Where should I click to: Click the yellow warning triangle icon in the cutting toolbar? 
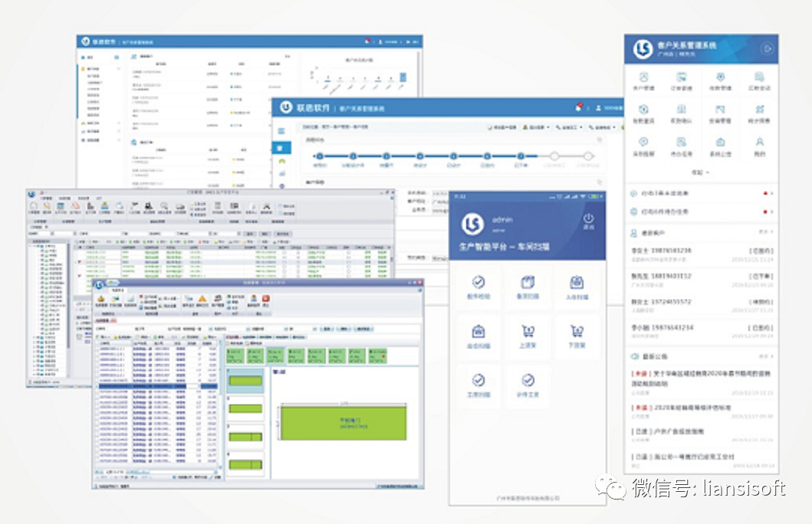[202, 300]
